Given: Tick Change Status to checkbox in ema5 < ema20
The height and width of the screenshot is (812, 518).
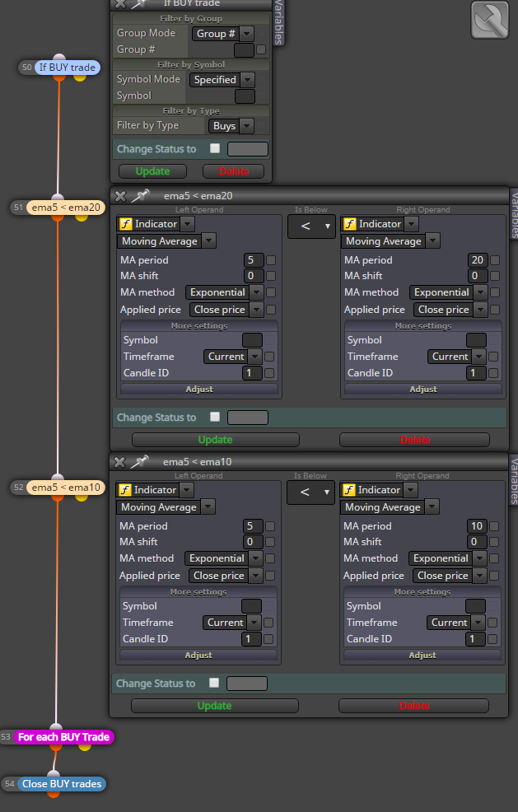Looking at the screenshot, I should (x=215, y=417).
